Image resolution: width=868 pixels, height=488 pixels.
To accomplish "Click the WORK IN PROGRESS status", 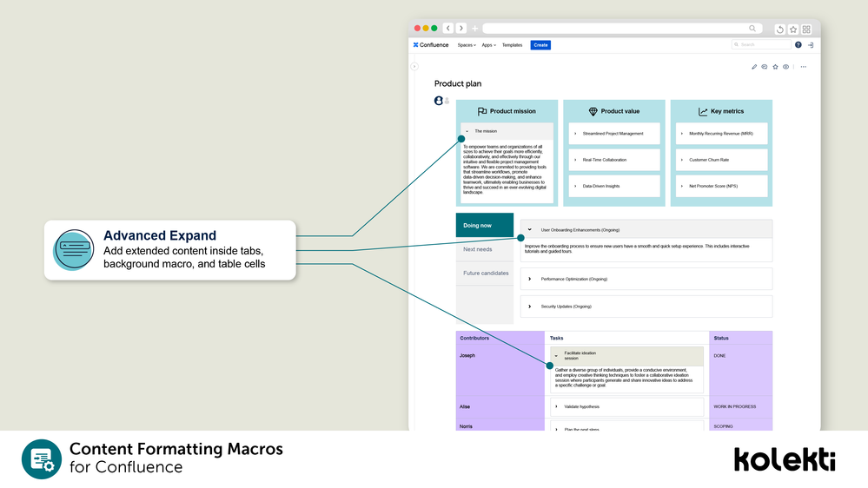I will pyautogui.click(x=740, y=406).
